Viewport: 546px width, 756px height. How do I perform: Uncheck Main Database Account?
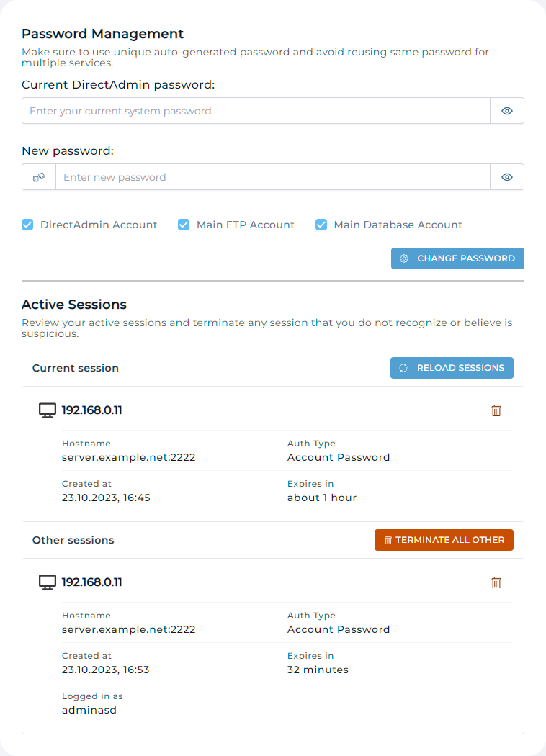coord(321,225)
